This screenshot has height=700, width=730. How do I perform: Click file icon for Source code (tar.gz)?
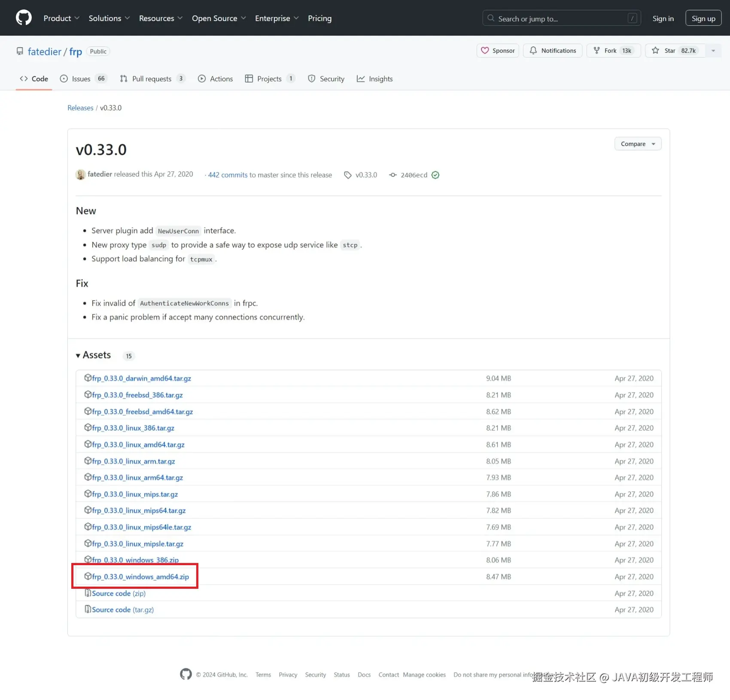pyautogui.click(x=88, y=609)
